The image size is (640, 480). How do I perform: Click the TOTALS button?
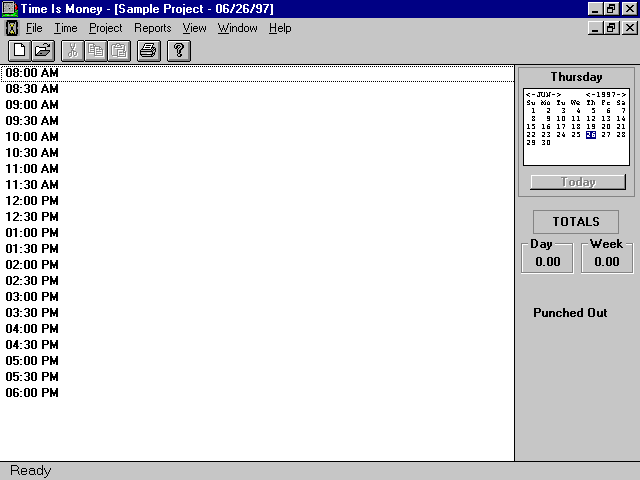(x=575, y=222)
